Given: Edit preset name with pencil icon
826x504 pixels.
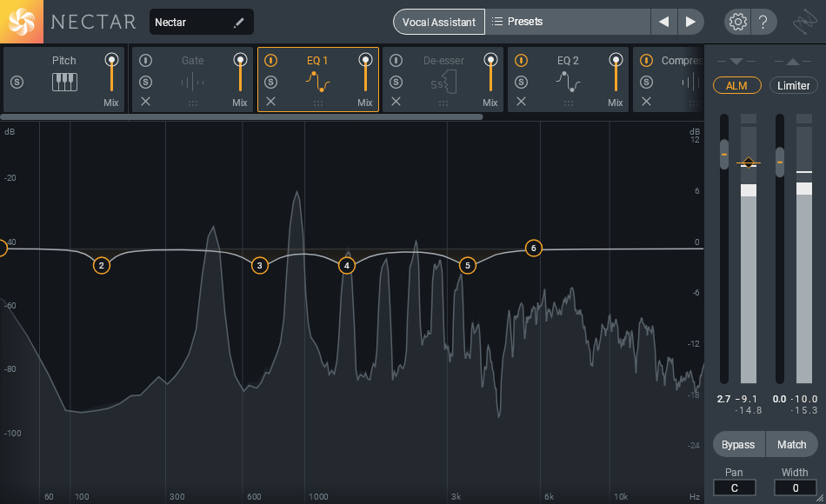Looking at the screenshot, I should pyautogui.click(x=238, y=22).
